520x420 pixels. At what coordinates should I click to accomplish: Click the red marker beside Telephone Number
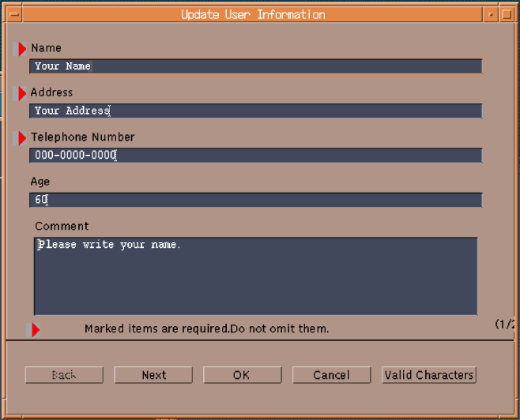coord(20,138)
